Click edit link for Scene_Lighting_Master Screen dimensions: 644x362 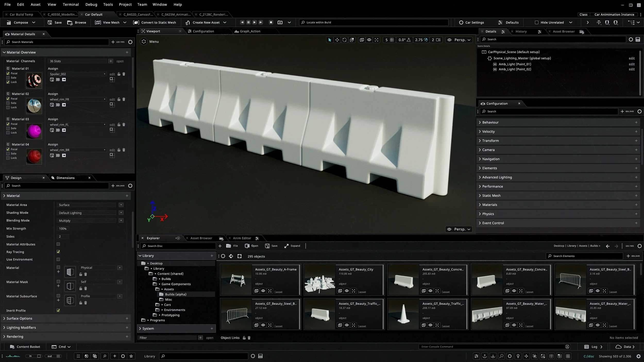[x=632, y=58]
